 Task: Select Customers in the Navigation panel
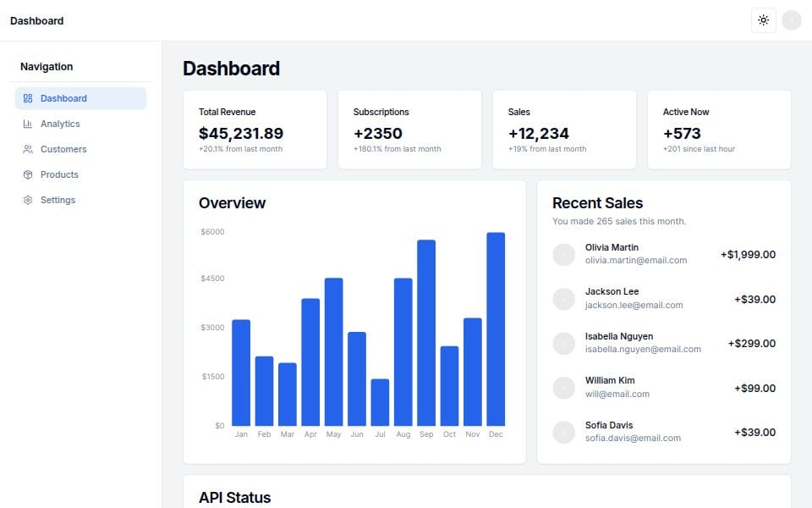coord(64,149)
